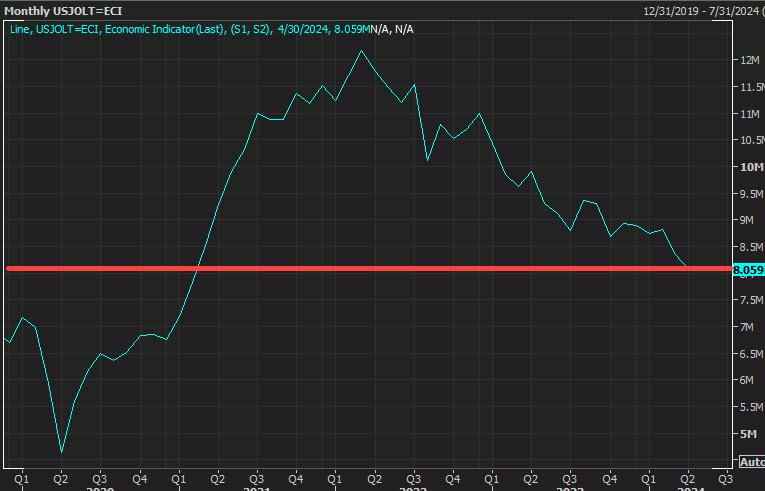
Task: Select the 7M price axis label
Action: (748, 327)
